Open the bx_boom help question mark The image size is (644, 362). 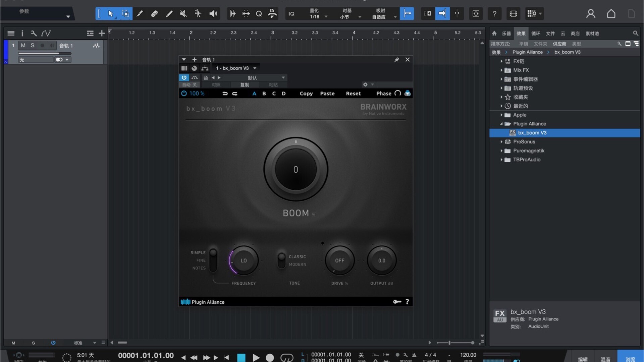pos(407,302)
